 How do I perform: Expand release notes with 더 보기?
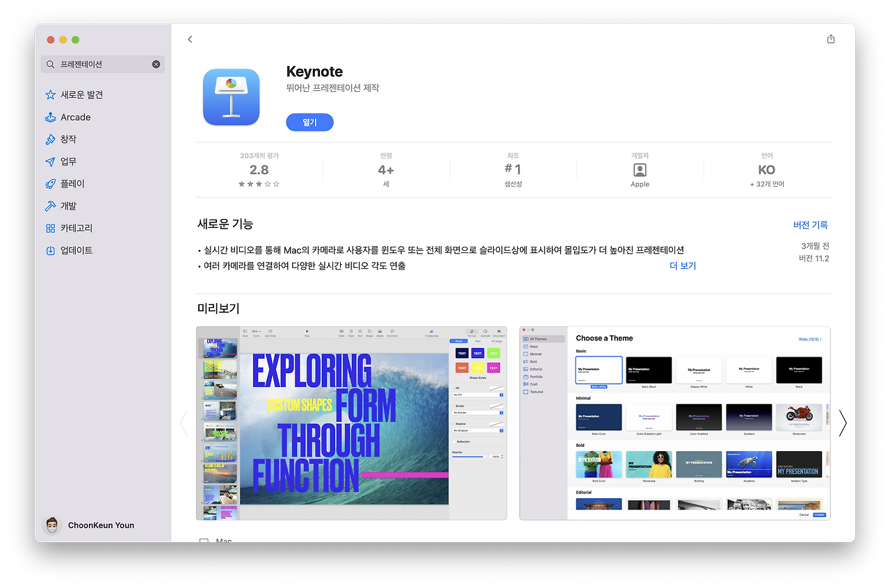point(683,266)
